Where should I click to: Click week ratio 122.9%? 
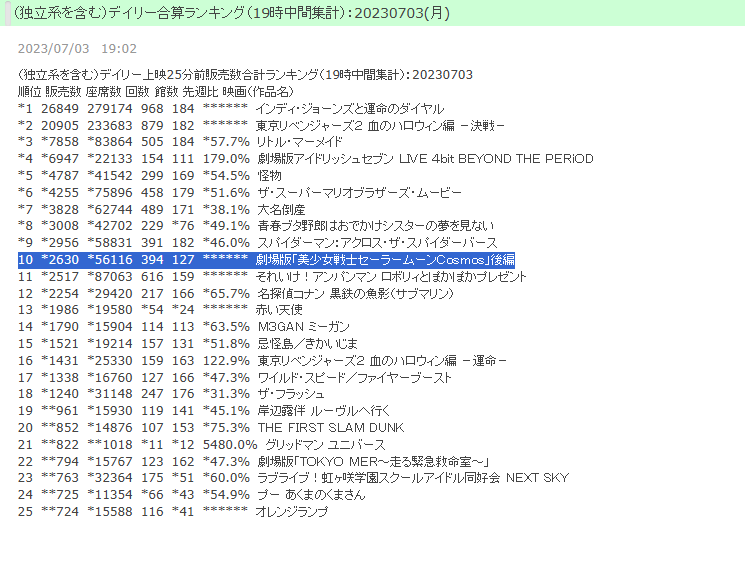226,361
